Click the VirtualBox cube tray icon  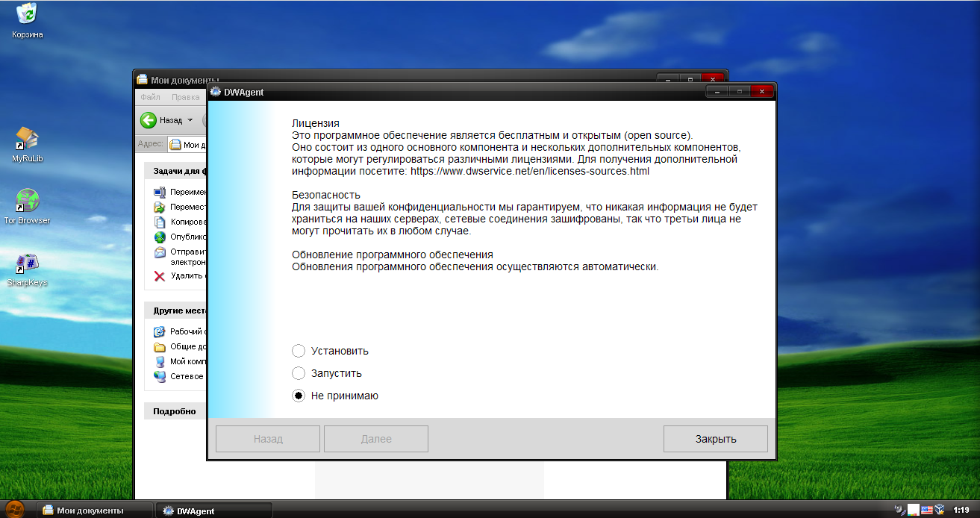(x=940, y=511)
